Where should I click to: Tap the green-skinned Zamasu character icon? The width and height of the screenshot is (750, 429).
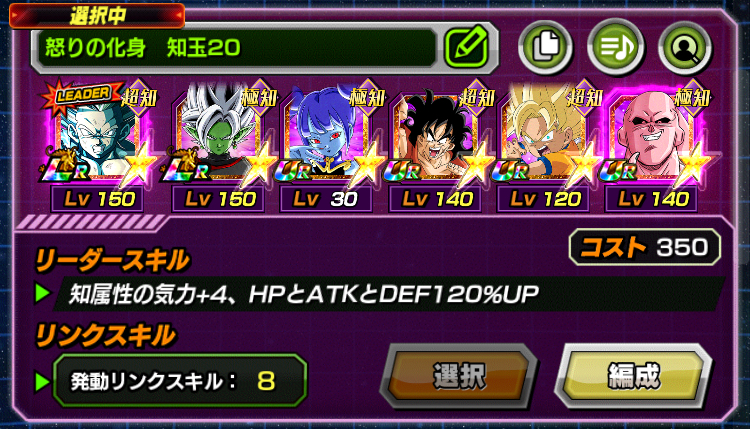219,135
